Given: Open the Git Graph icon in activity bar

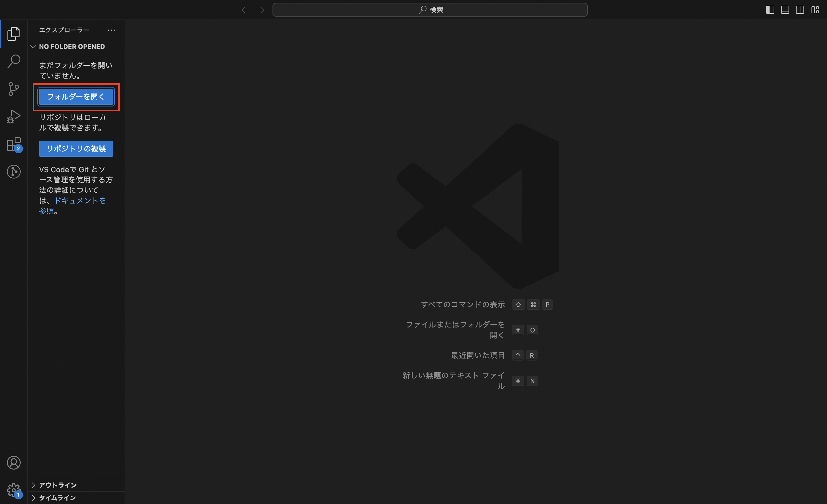Looking at the screenshot, I should [13, 172].
